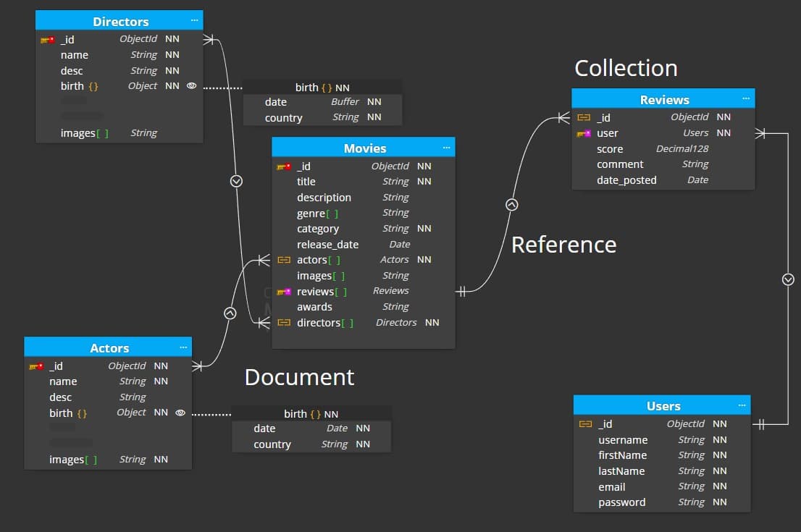Toggle Actors birth object visibility eye

click(x=180, y=413)
